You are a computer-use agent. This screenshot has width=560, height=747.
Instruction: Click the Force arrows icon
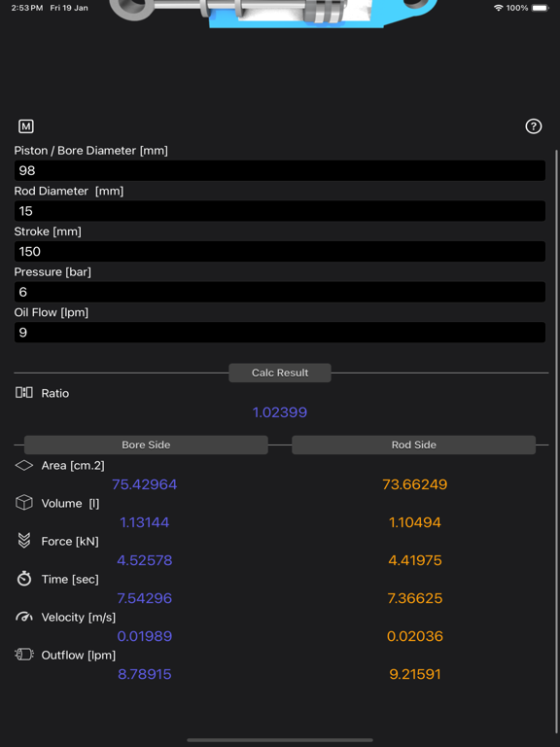click(23, 541)
